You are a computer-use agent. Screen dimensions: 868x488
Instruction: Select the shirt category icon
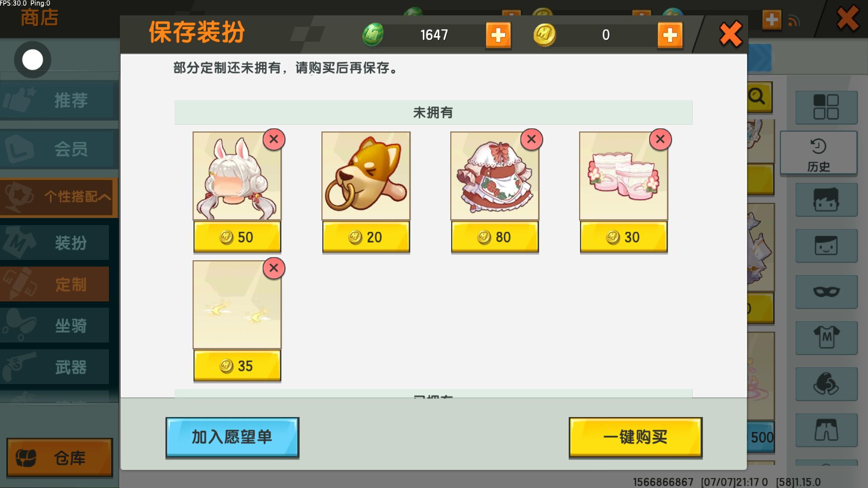826,338
